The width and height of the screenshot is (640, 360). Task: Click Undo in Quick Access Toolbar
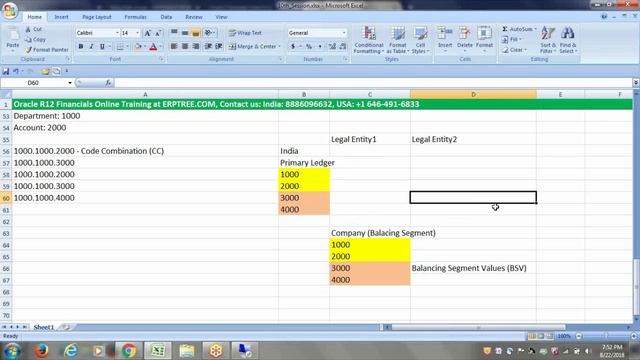tap(16, 71)
